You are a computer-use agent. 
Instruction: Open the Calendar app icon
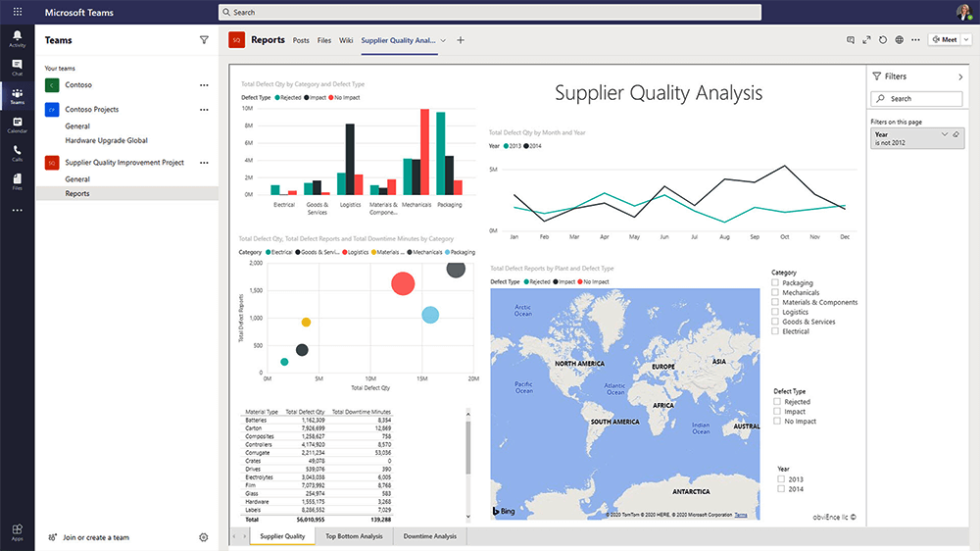point(17,125)
